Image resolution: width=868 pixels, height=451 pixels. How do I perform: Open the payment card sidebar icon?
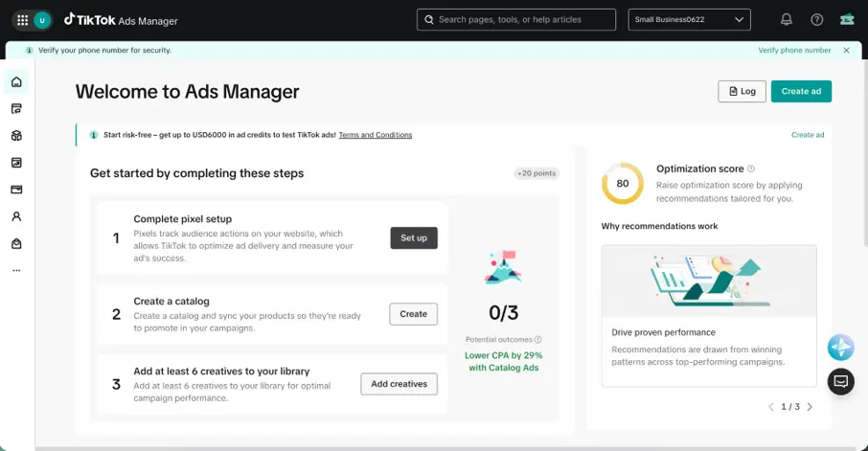pyautogui.click(x=16, y=190)
